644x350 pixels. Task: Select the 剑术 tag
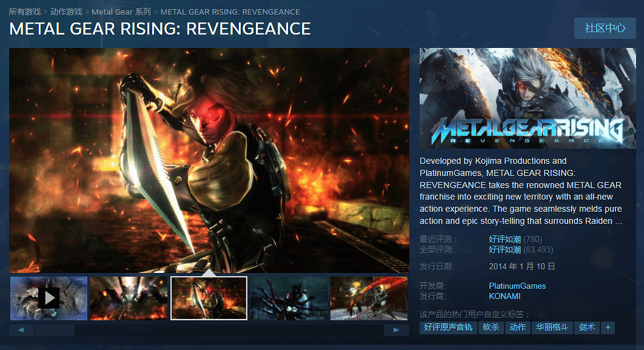tap(586, 328)
